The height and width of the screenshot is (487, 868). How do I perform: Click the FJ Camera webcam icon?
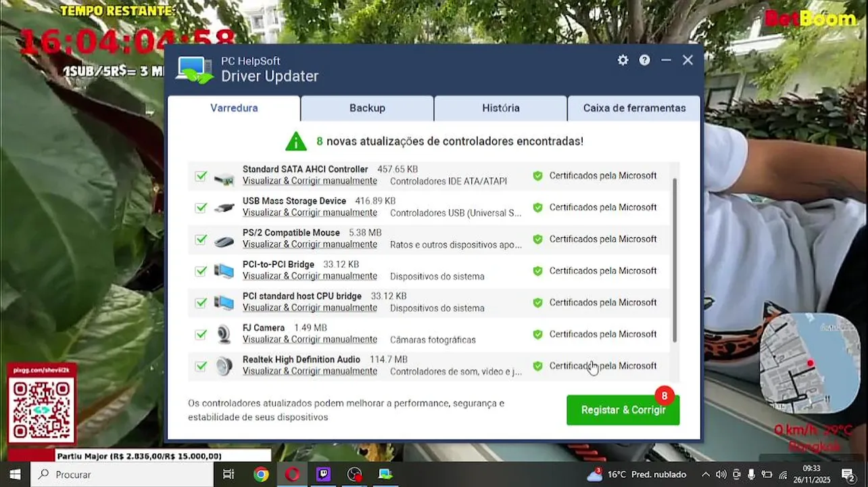(224, 335)
